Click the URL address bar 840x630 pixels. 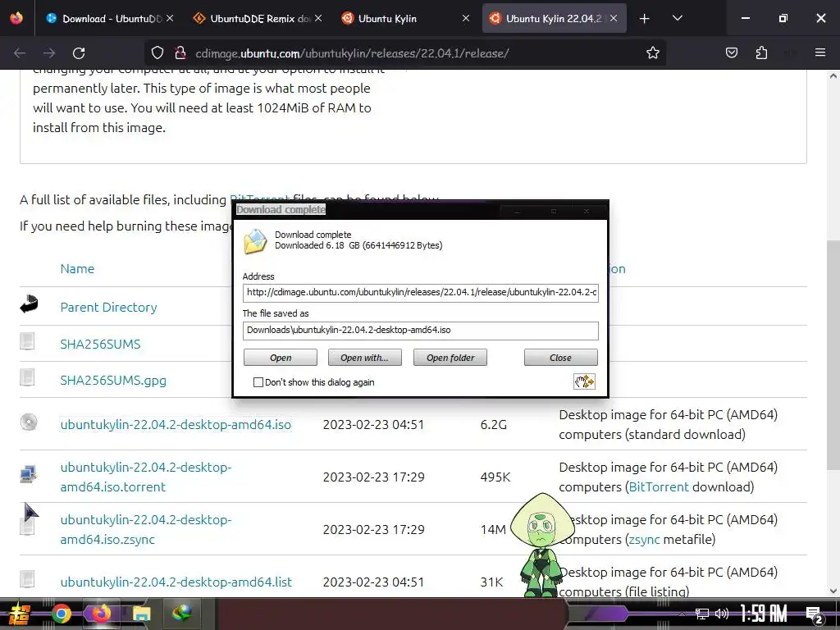(x=407, y=53)
